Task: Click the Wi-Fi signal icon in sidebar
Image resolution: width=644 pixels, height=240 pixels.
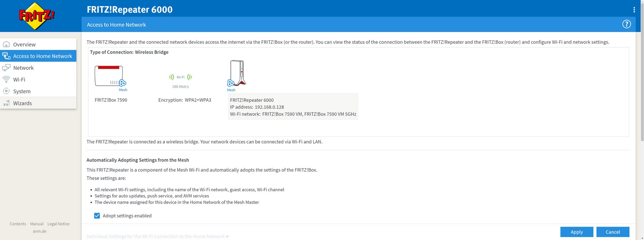Action: pos(6,79)
